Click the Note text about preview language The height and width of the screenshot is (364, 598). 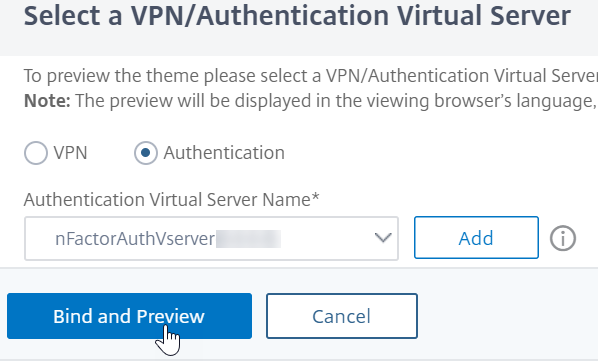point(311,101)
